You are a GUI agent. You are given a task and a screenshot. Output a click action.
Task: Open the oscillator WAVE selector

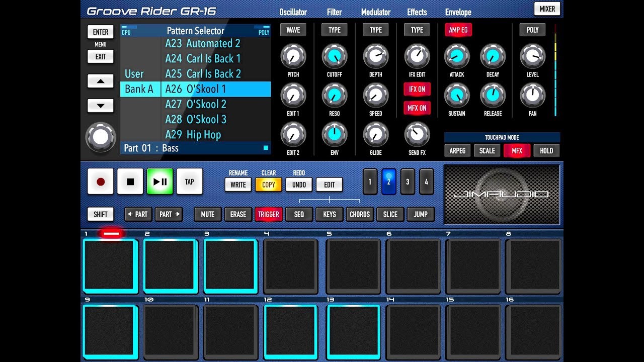tap(293, 30)
